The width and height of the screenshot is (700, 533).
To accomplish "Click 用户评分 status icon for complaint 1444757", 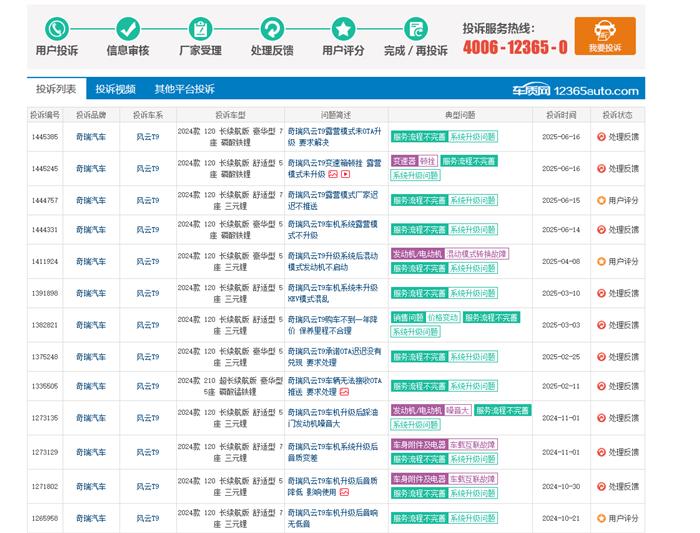I will (601, 200).
